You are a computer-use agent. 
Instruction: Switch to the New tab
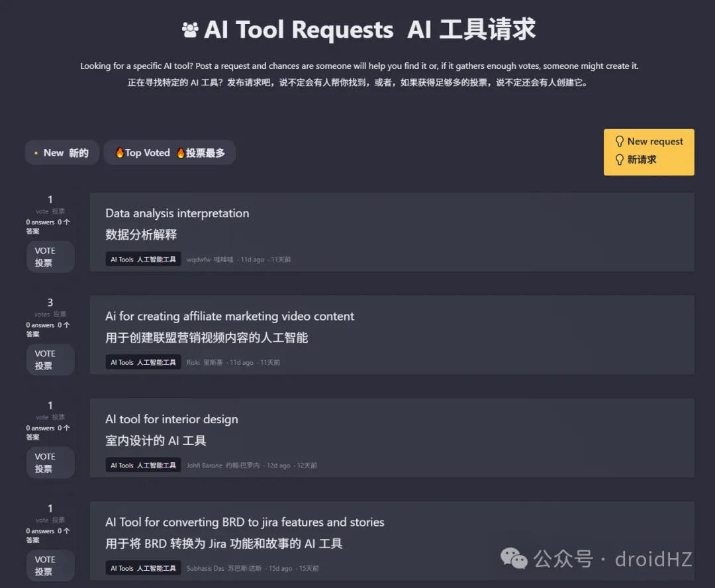click(x=62, y=153)
